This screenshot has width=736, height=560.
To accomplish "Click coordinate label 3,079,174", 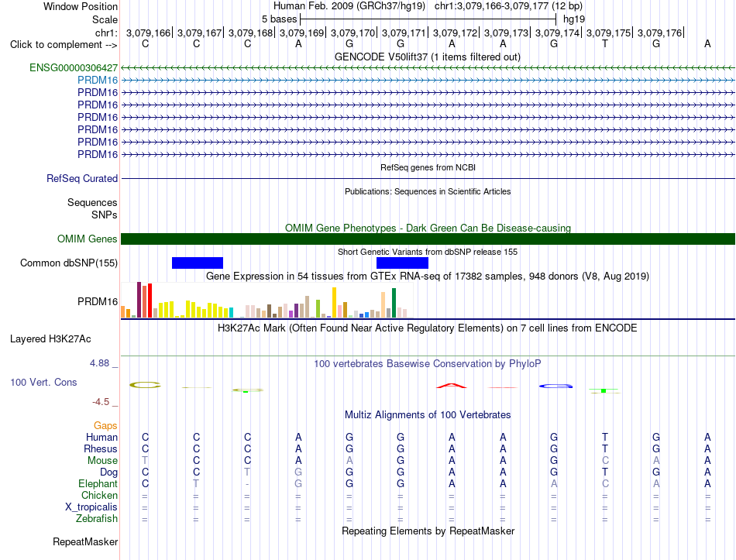I will tap(557, 33).
